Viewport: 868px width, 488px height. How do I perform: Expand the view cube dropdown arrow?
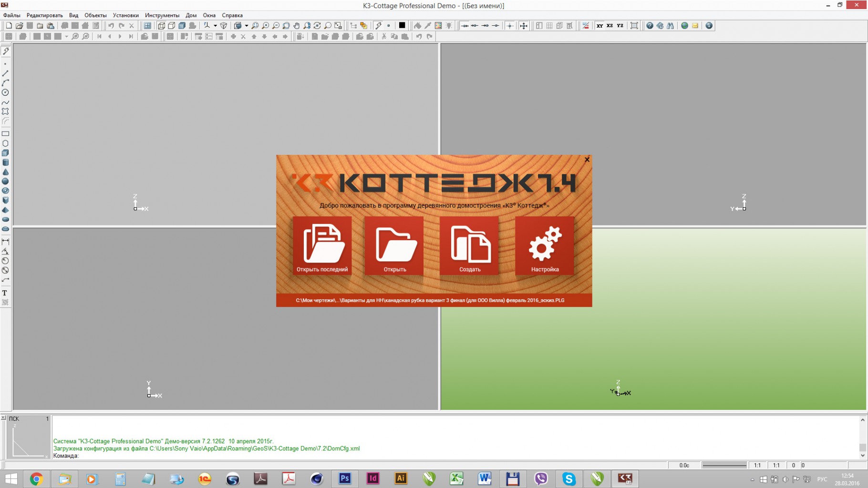click(247, 26)
